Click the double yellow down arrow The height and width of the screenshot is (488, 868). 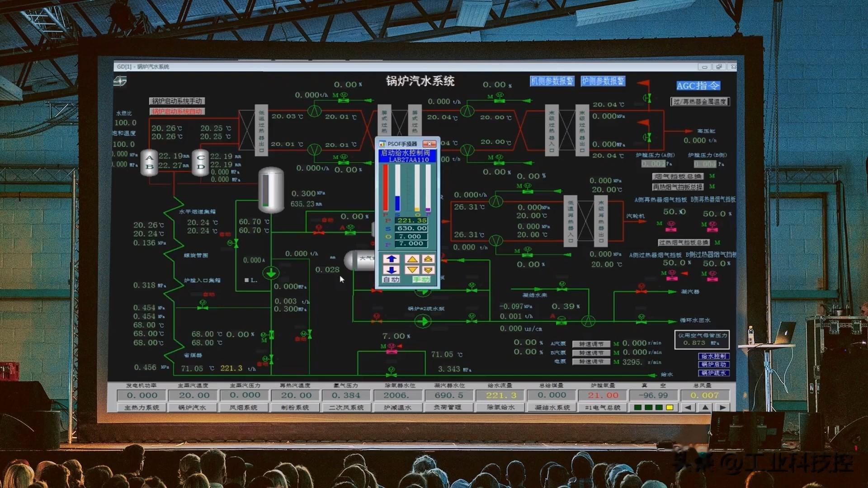click(x=428, y=270)
